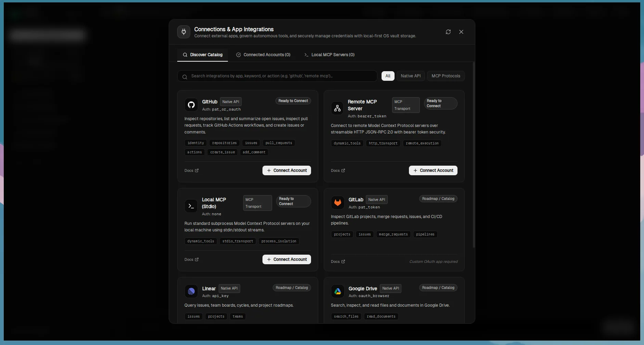Select the All filter
The height and width of the screenshot is (345, 644).
388,76
